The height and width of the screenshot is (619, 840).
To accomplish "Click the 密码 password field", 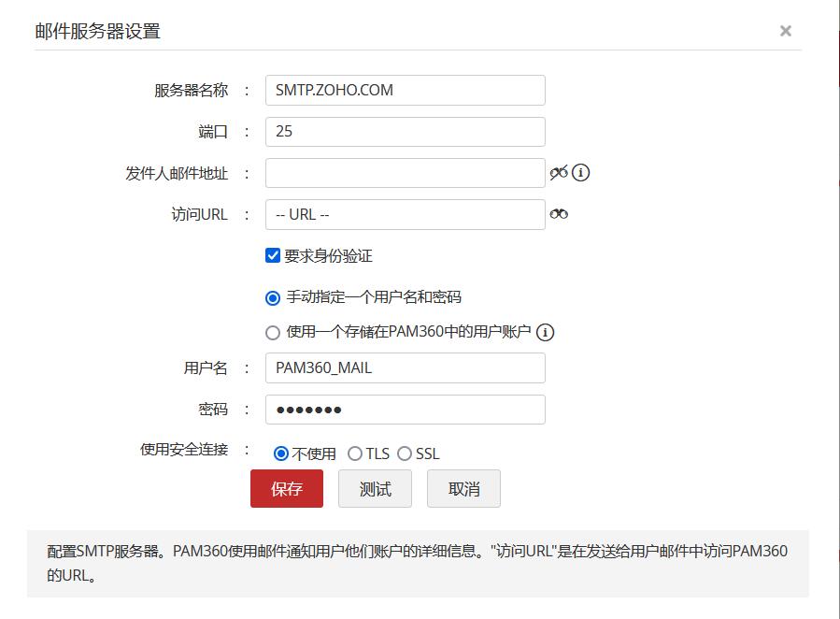I will pos(405,410).
